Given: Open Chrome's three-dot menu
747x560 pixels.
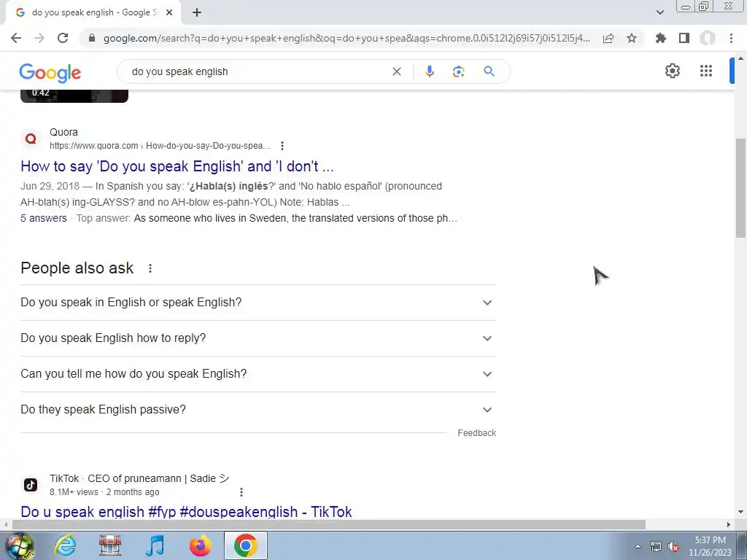Looking at the screenshot, I should [x=731, y=38].
